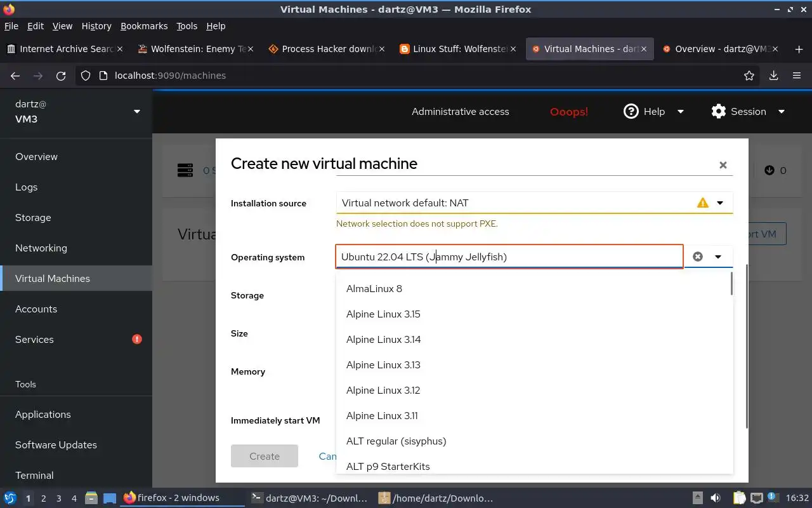Screen dimensions: 812x508
Task: Close the Process Hacker tab
Action: [x=382, y=49]
